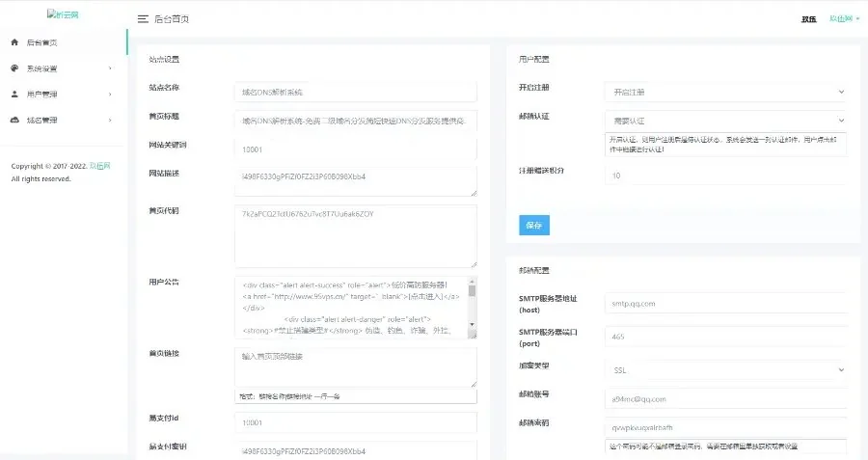Click the hint text below 邮箱认证 dropdown

click(x=723, y=145)
